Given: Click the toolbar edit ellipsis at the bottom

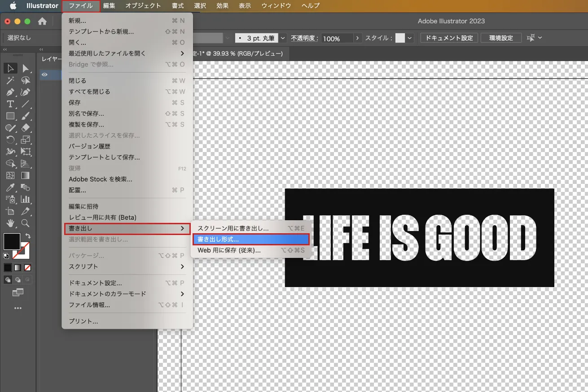Looking at the screenshot, I should click(18, 308).
